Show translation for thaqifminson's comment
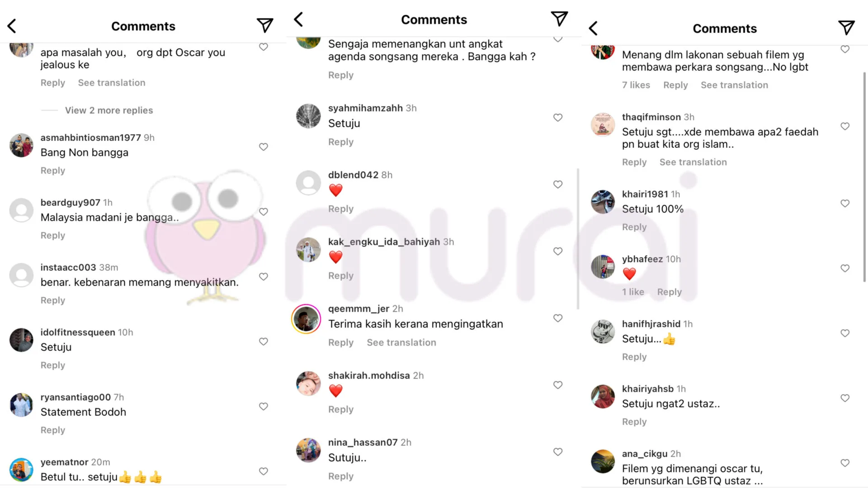 (693, 162)
